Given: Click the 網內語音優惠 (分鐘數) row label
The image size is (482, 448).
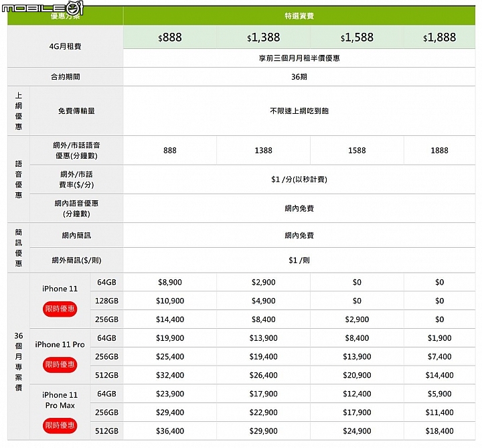Looking at the screenshot, I should point(76,208).
